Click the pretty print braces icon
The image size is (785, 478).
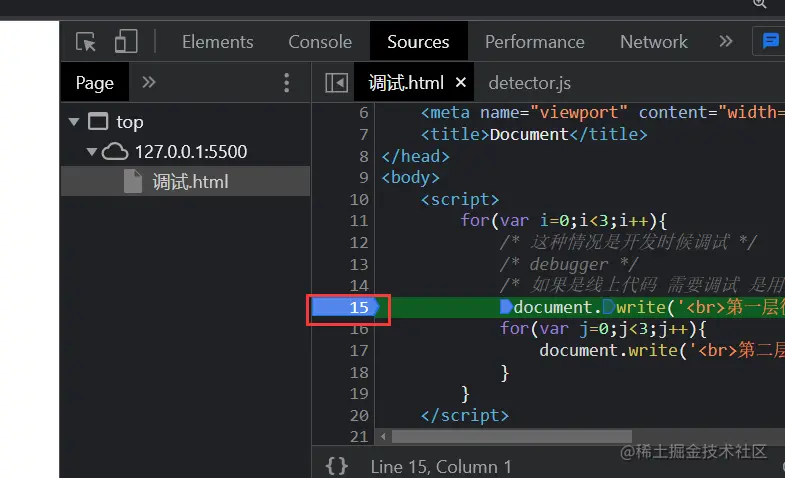pyautogui.click(x=337, y=466)
